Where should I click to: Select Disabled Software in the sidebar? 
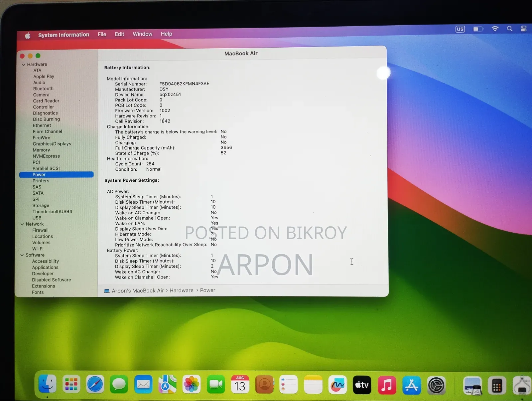52,280
